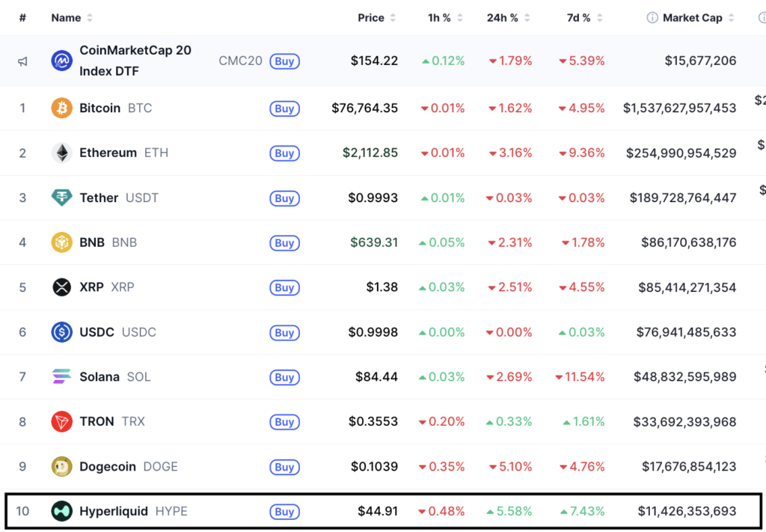The height and width of the screenshot is (532, 766).
Task: Click Ethereum market cap $254,990,954,529
Action: coord(681,153)
